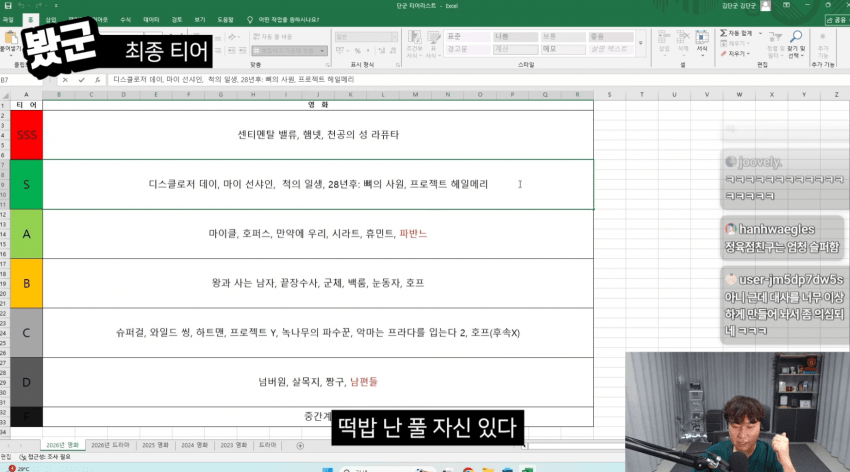Toggle 자동 줄 바꿈 wrap text

click(x=272, y=36)
